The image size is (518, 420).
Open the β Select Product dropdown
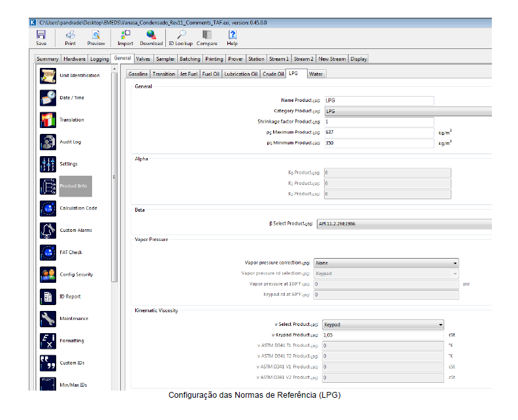[404, 223]
